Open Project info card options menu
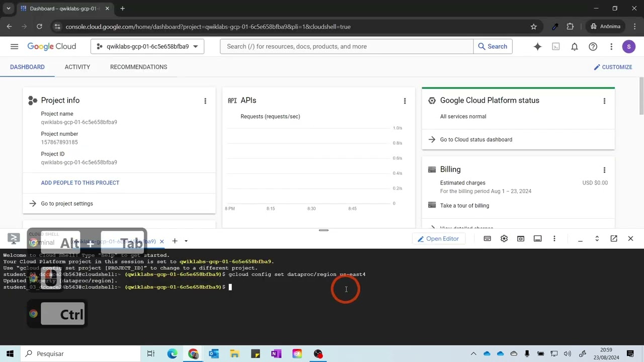The image size is (644, 362). [x=205, y=101]
